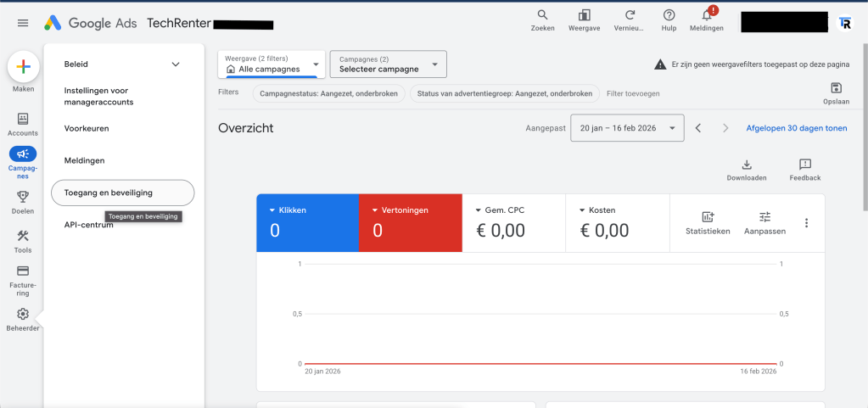
Task: Open the Alle campagnes dropdown
Action: click(272, 64)
